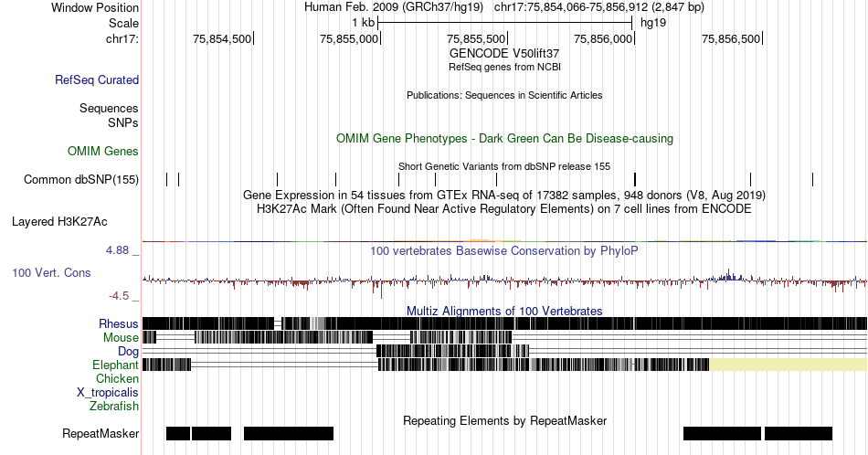
Task: Click Publications: Sequences in Scientific Articles title
Action: tap(504, 95)
